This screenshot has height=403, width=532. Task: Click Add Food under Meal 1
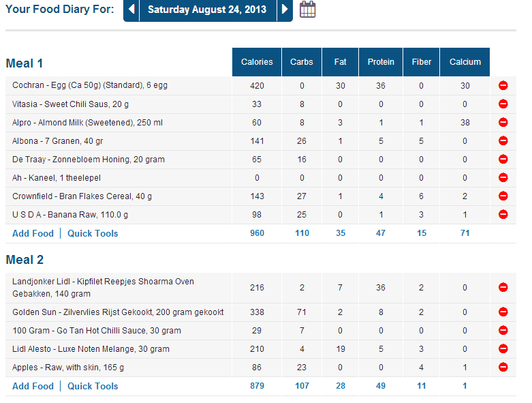point(33,233)
